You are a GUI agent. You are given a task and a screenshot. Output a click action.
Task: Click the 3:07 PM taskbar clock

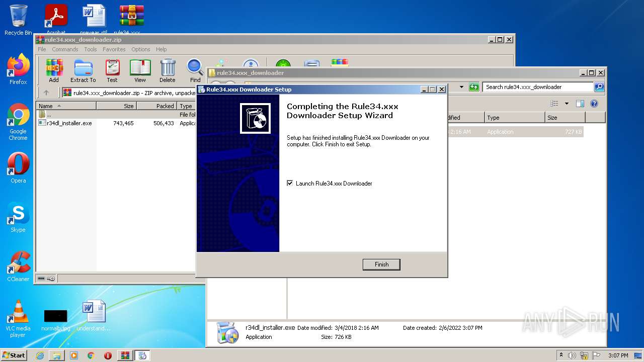click(618, 355)
